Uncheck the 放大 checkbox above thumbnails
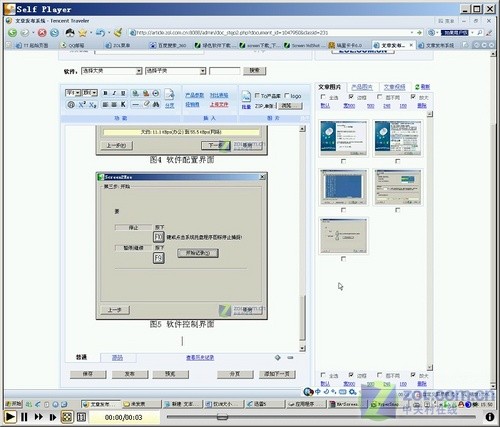The width and height of the screenshot is (500, 427). coord(413,97)
